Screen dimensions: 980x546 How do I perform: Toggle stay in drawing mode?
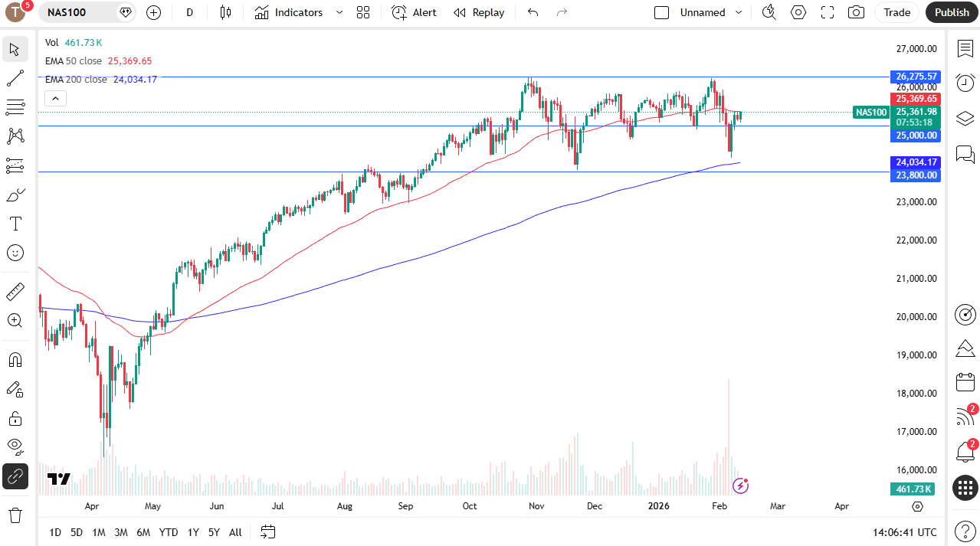(15, 389)
